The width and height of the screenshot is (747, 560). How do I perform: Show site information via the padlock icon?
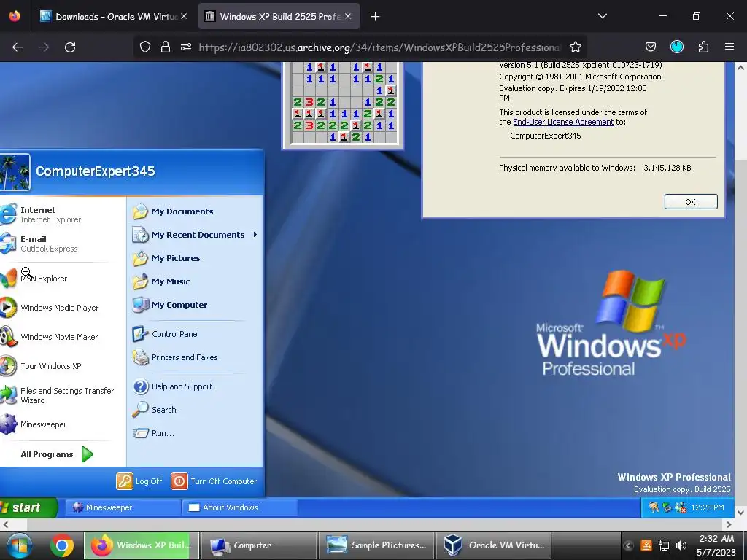pos(166,47)
